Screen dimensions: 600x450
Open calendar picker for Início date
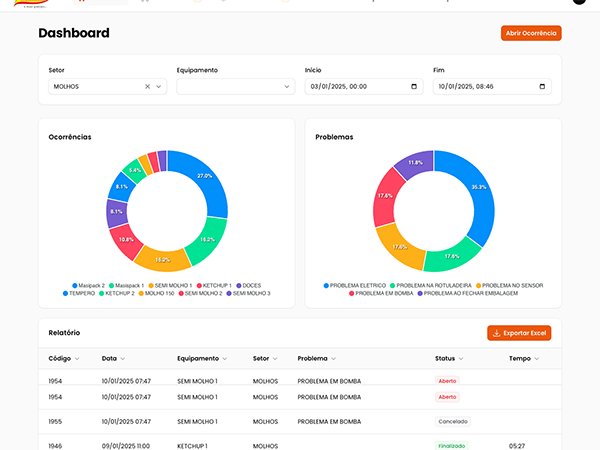tap(415, 87)
